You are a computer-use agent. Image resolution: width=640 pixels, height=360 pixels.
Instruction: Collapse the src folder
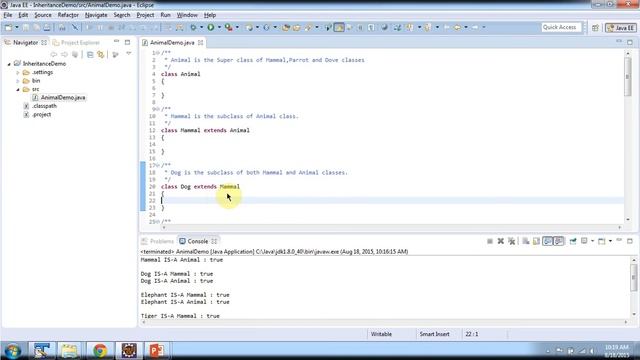click(x=18, y=89)
